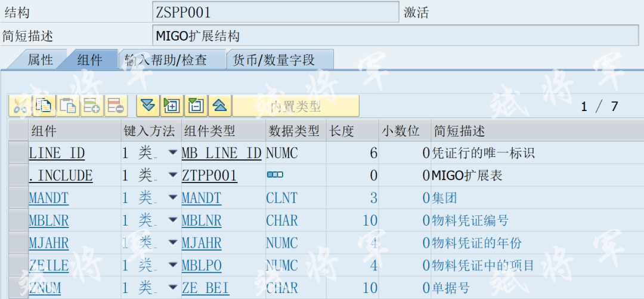Click the 小数位 column header
Image resolution: width=644 pixels, height=299 pixels.
(405, 131)
